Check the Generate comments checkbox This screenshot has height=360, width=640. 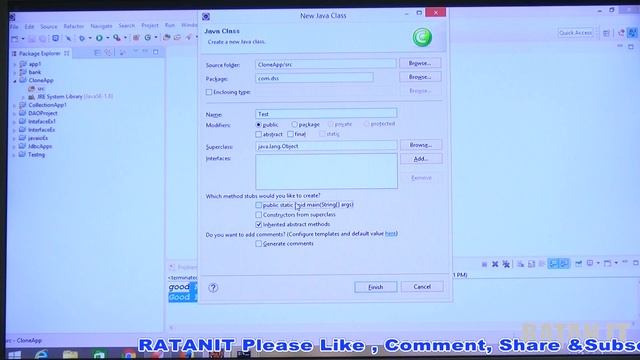pyautogui.click(x=258, y=244)
